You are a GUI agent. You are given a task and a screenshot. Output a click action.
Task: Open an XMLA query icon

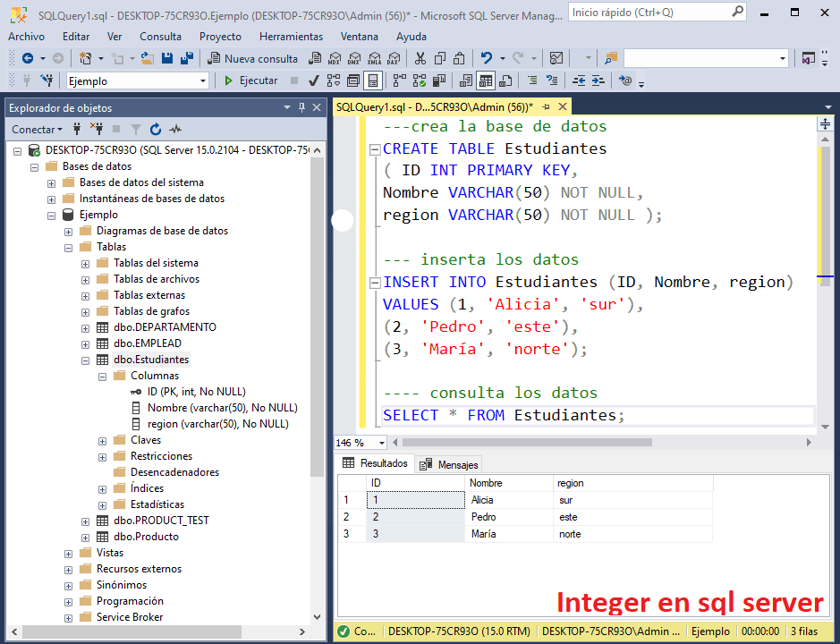[x=375, y=58]
